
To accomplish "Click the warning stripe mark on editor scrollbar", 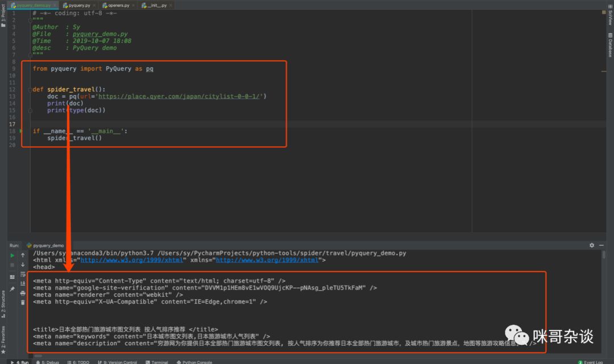I will (x=603, y=71).
